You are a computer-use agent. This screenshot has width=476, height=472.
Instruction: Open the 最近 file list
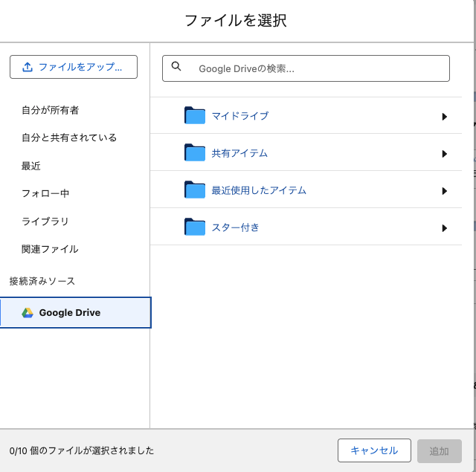coord(31,166)
